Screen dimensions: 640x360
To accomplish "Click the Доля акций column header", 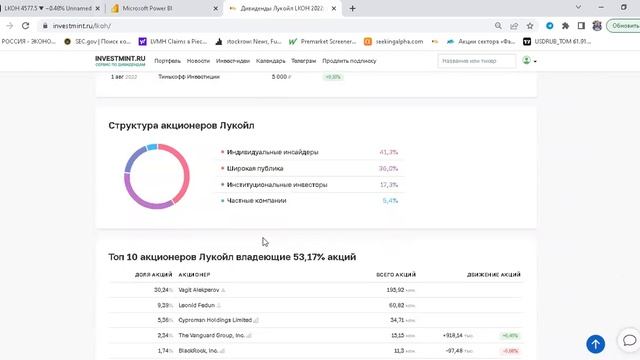I will pyautogui.click(x=153, y=275).
